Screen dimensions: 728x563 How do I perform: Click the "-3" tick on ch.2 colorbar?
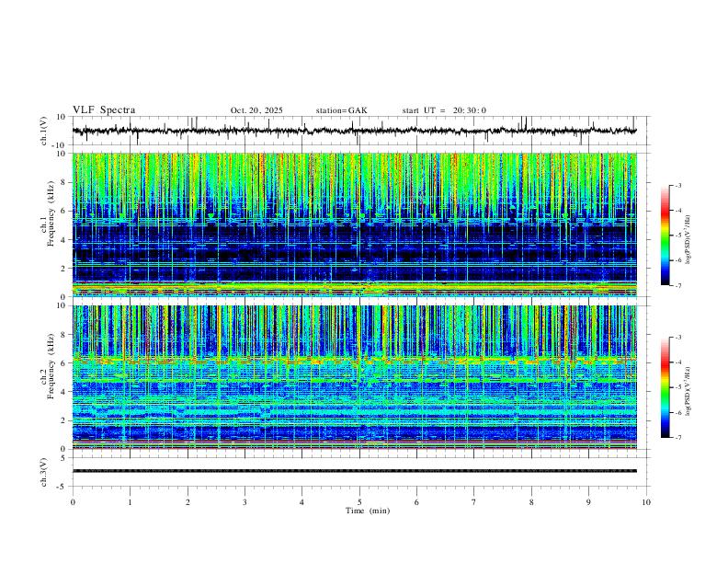677,338
